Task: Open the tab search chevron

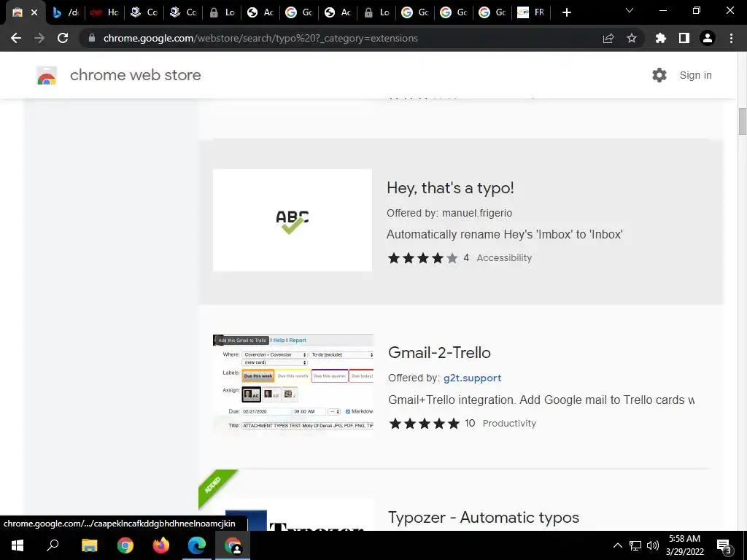Action: (x=630, y=10)
